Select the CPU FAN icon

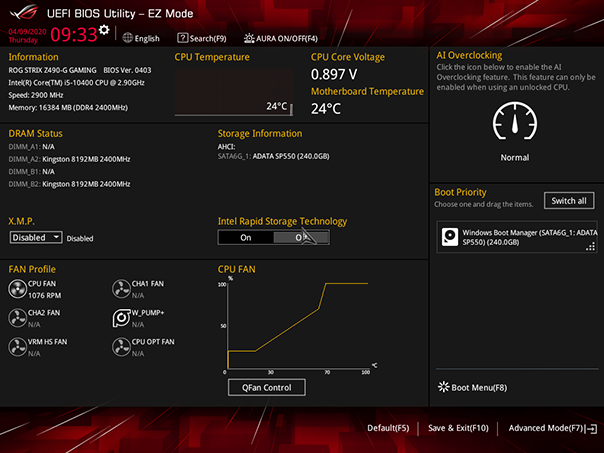click(17, 289)
